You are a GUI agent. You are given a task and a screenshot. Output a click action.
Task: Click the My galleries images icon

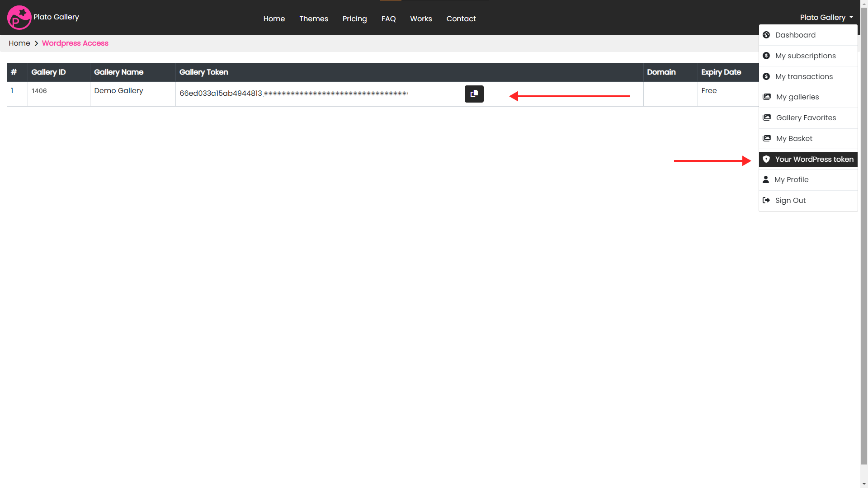click(x=767, y=97)
